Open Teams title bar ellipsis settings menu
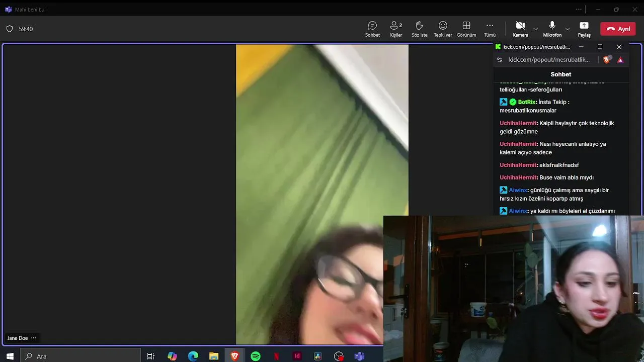Screen dimensions: 644x362 click(x=579, y=9)
